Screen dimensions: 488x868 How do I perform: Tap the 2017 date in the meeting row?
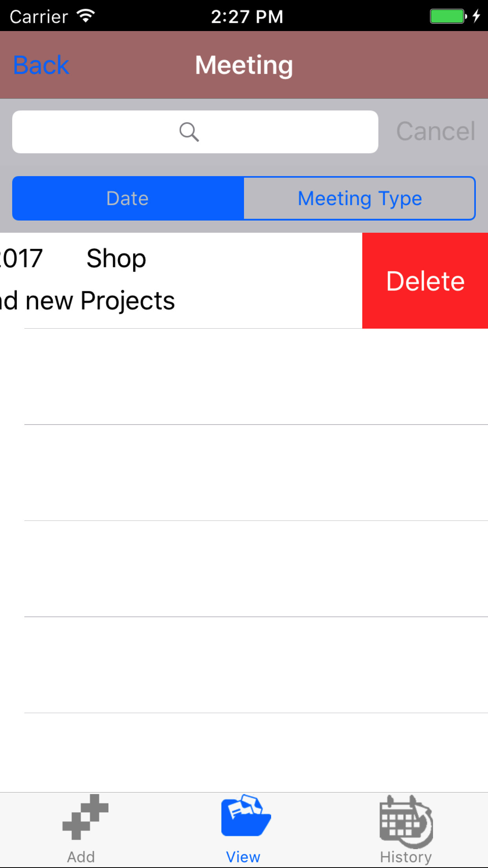(21, 258)
